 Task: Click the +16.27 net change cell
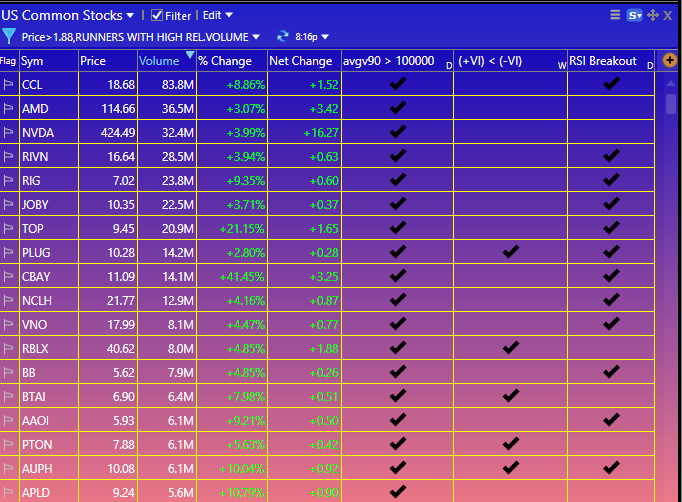304,132
